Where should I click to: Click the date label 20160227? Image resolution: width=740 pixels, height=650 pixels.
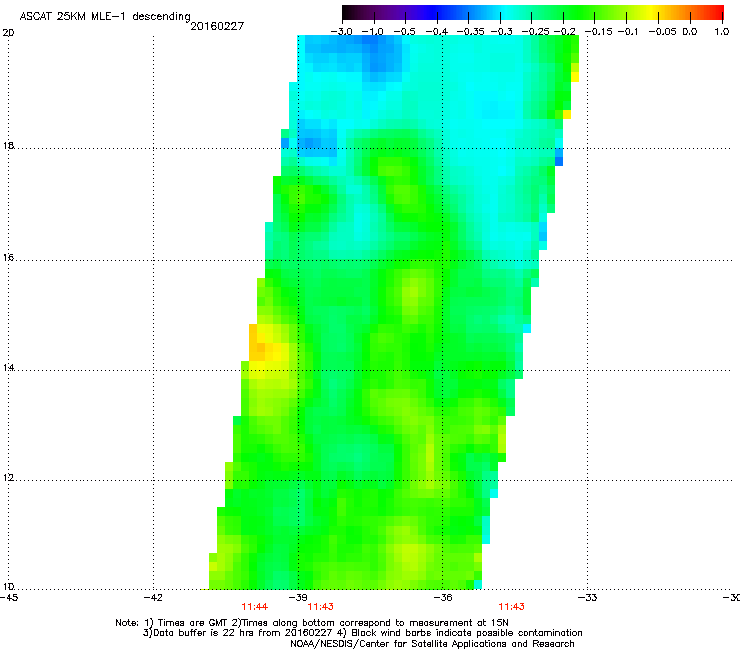(217, 26)
